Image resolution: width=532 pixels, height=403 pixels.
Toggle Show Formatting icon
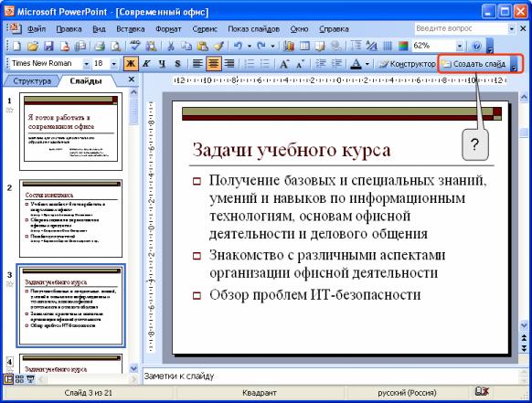pyautogui.click(x=372, y=46)
